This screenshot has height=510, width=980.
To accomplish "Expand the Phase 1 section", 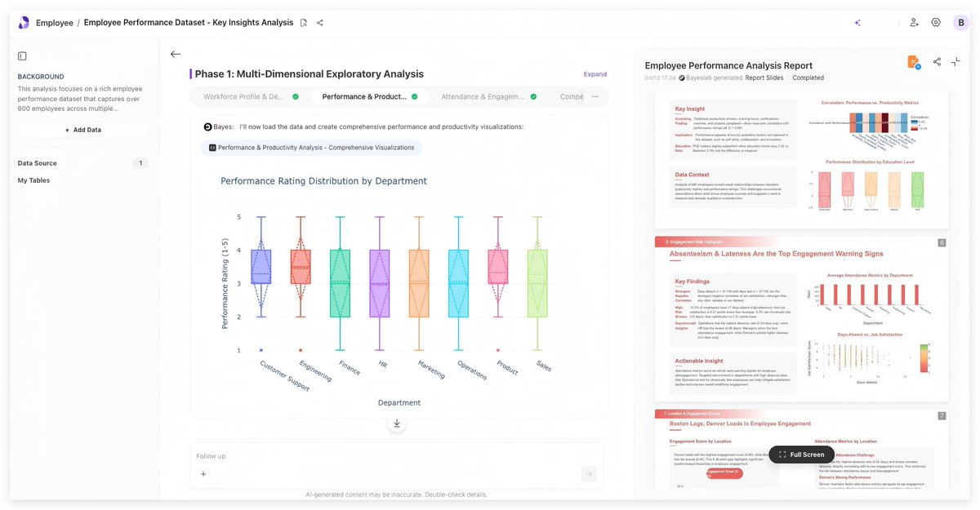I will pos(595,74).
